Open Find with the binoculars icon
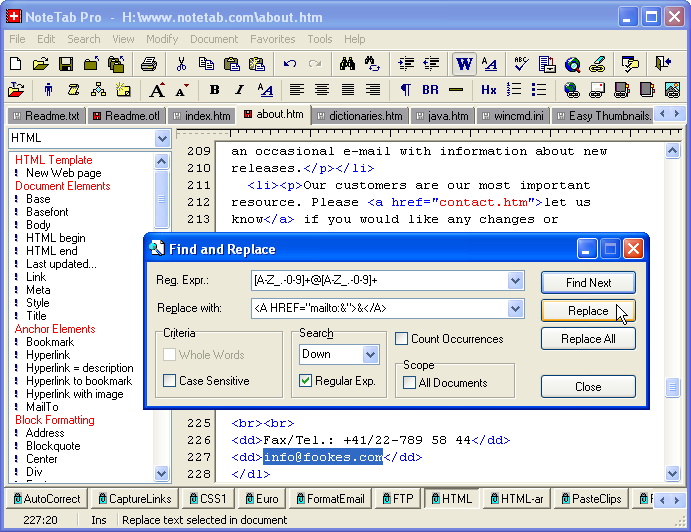691x532 pixels. (347, 64)
